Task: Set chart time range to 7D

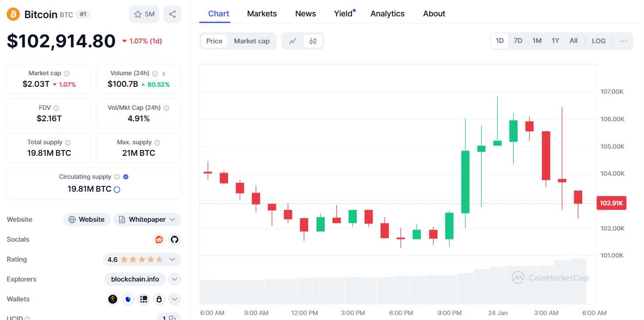Action: click(518, 41)
